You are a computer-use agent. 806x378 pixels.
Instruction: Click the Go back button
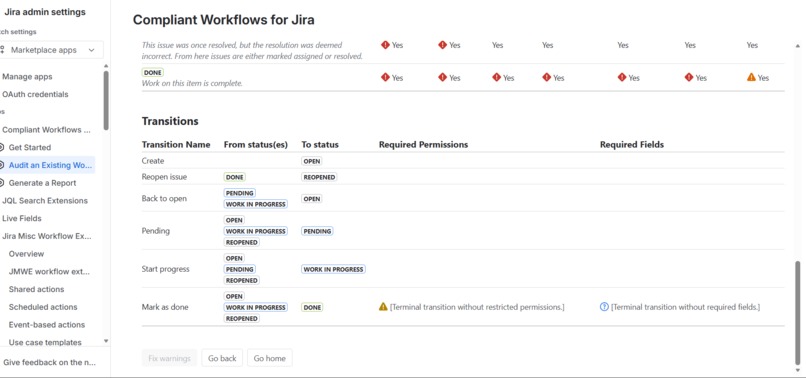point(222,358)
